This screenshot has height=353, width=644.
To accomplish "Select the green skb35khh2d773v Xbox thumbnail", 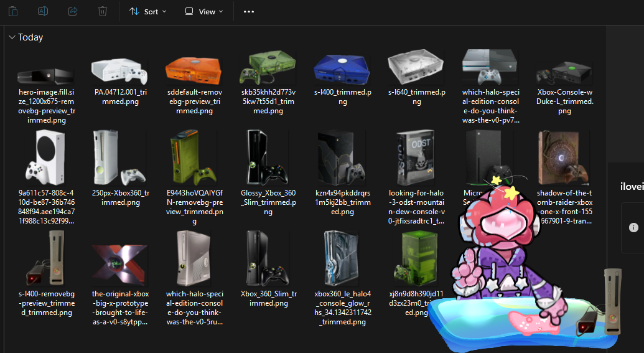I will pos(268,68).
